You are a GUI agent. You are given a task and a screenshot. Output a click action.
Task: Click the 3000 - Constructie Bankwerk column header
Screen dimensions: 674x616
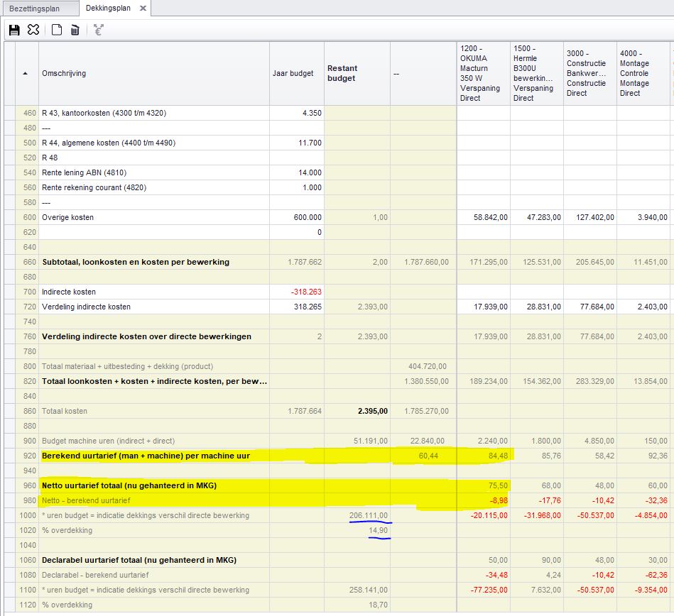tap(589, 74)
